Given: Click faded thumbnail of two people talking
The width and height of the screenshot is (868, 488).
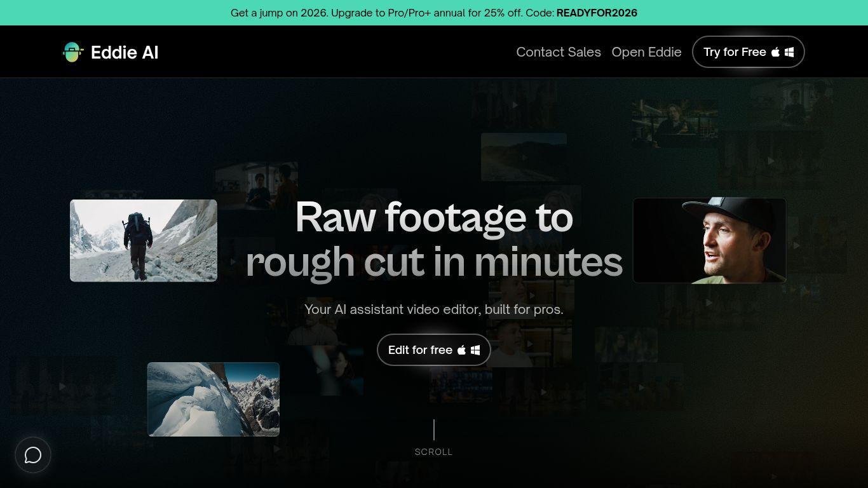Looking at the screenshot, I should [x=256, y=184].
